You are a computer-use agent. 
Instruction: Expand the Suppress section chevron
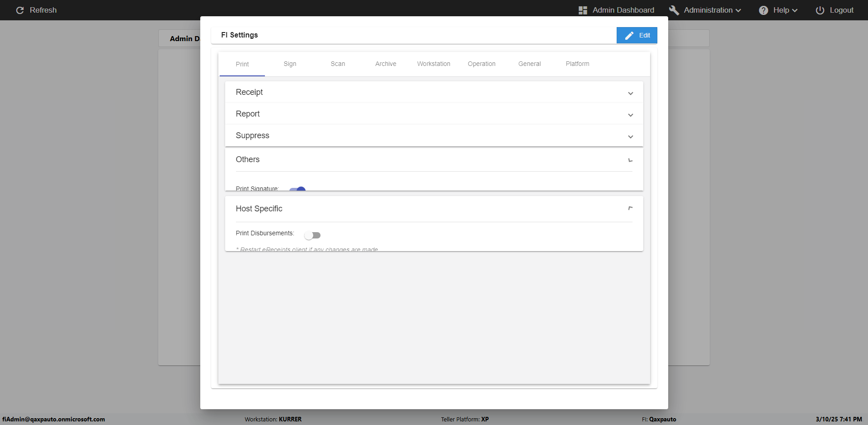630,136
